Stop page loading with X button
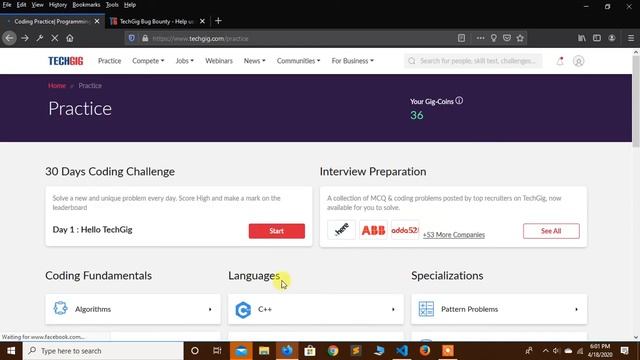This screenshot has width=640, height=360. click(x=55, y=38)
